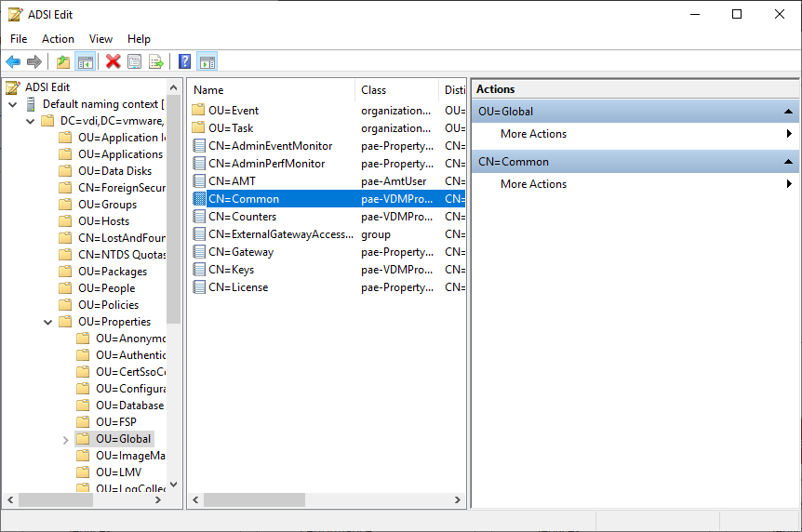This screenshot has width=802, height=532.
Task: Open the Properties toolbar icon
Action: (135, 62)
